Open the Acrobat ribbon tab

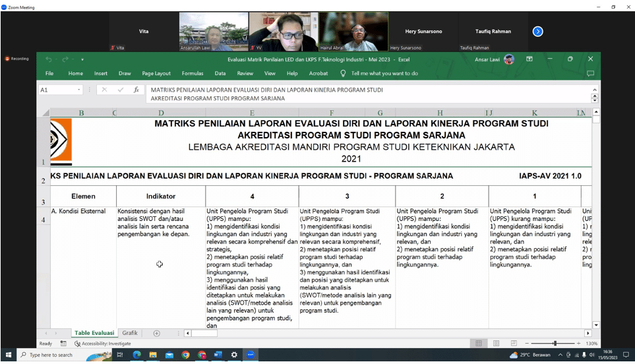[318, 73]
